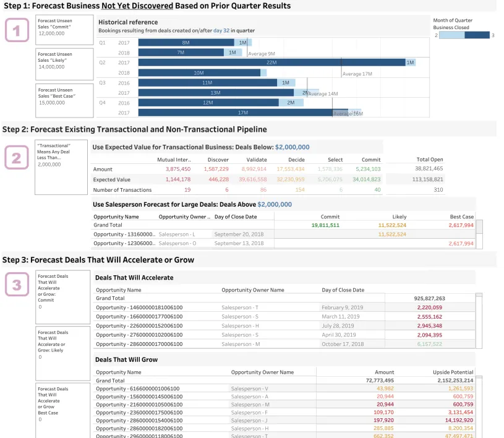Click the Discover column header
This screenshot has width=504, height=438.
pos(218,160)
